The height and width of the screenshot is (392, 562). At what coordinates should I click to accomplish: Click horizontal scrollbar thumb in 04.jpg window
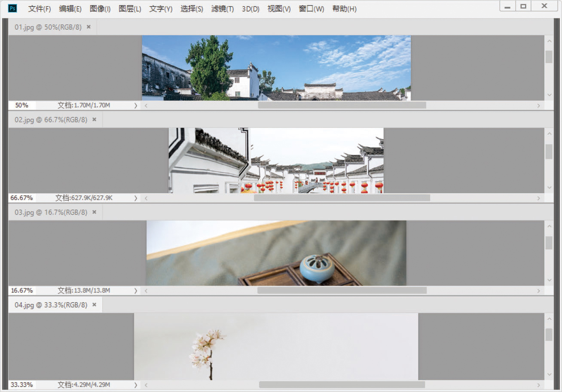pyautogui.click(x=342, y=385)
